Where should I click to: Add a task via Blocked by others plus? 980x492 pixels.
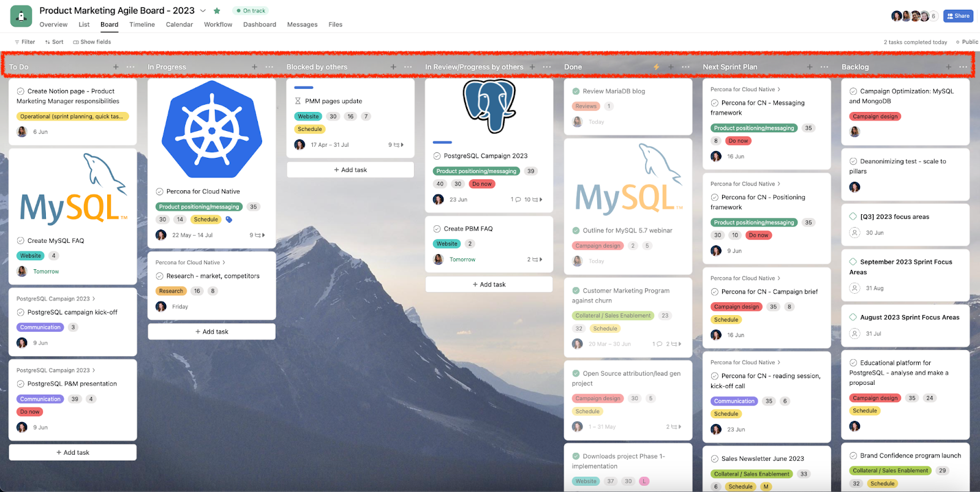(393, 67)
